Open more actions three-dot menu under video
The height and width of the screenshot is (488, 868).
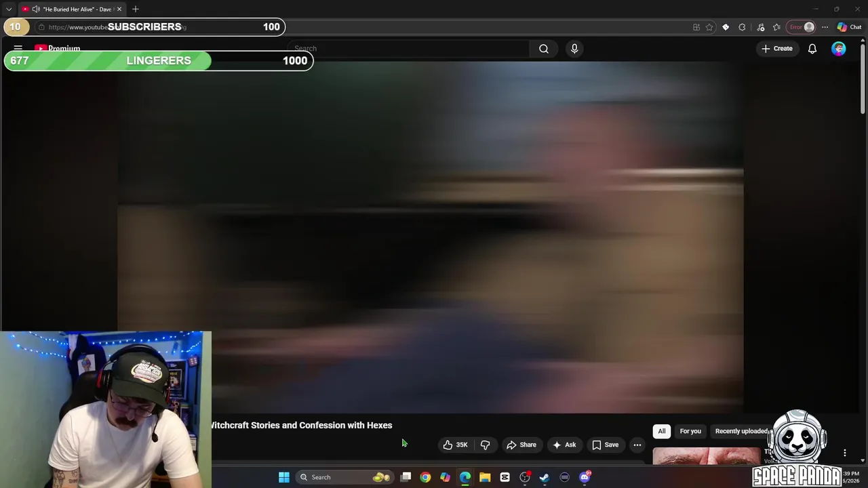coord(637,445)
